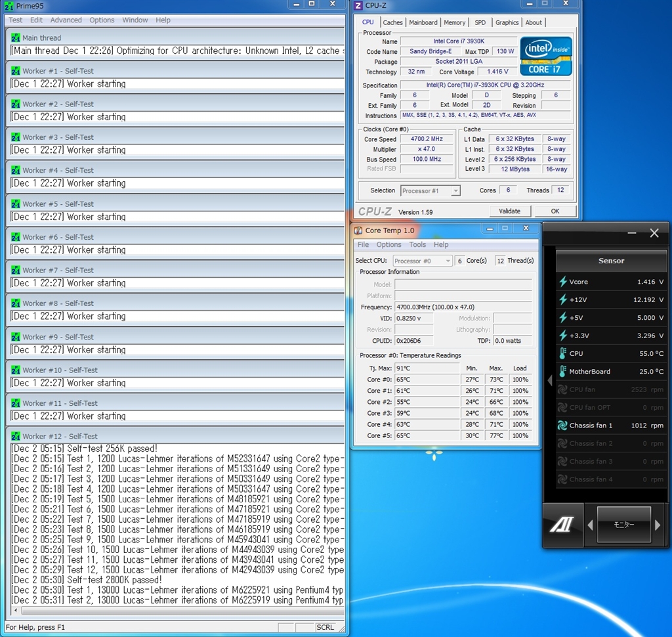This screenshot has width=672, height=637.
Task: Click the AI Suite logo button
Action: [562, 524]
